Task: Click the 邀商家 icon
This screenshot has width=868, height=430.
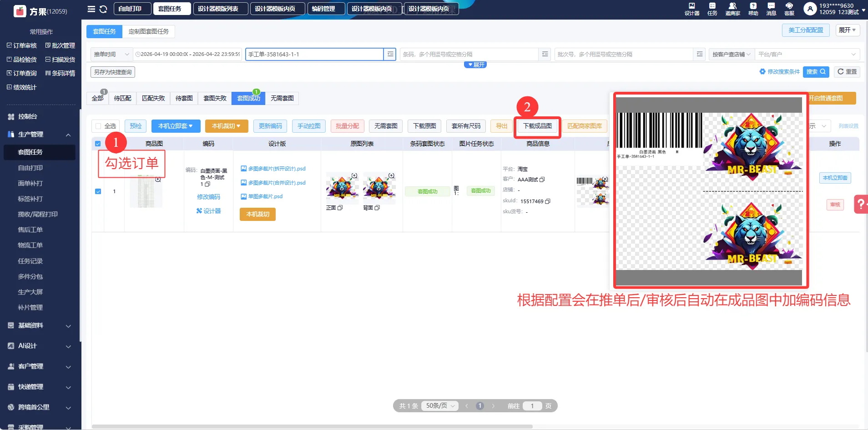Action: (x=732, y=9)
